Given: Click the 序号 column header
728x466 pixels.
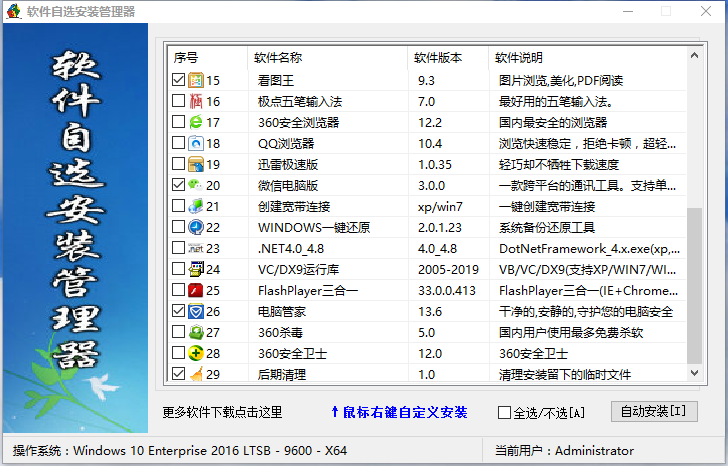Looking at the screenshot, I should (208, 58).
